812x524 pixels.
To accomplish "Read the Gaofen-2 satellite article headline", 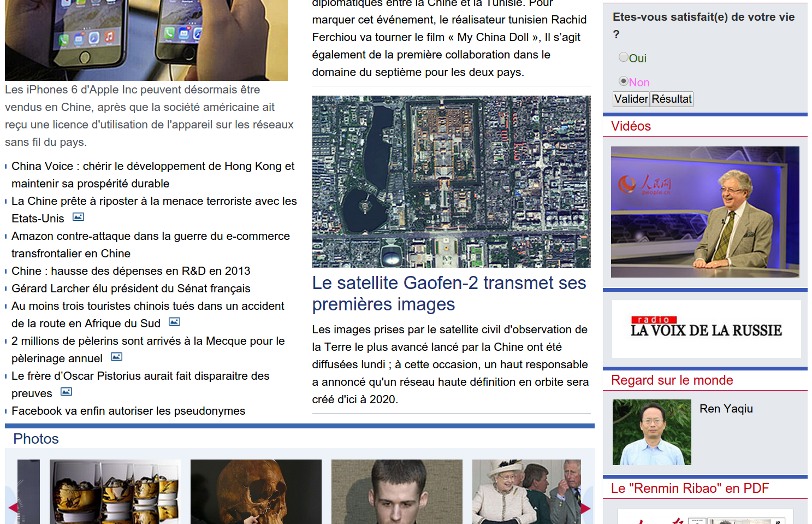I will (x=449, y=293).
